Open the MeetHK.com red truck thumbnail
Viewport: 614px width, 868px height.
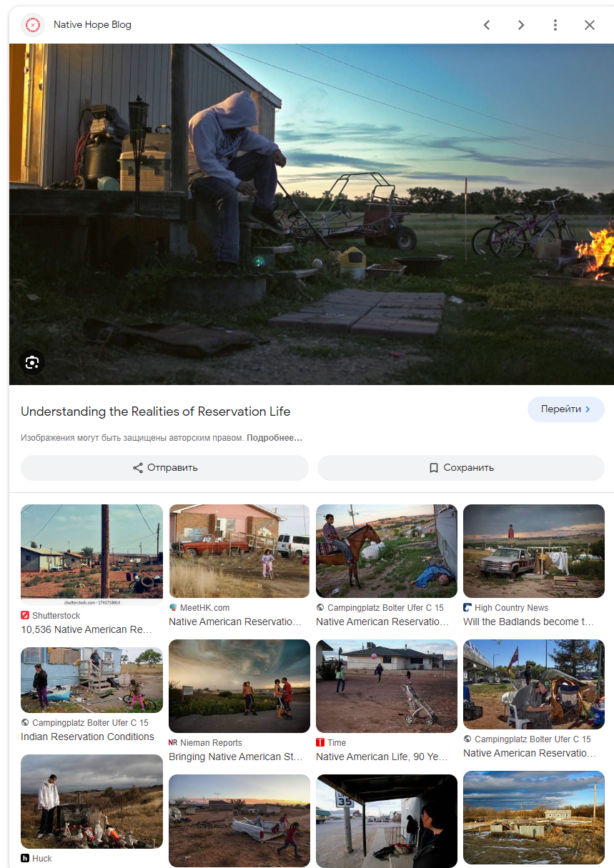click(239, 551)
